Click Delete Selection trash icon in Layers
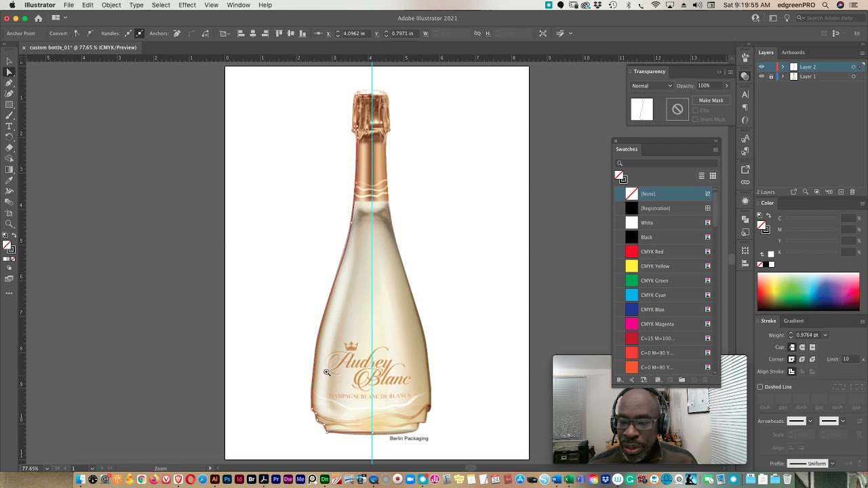The image size is (868, 488). click(x=852, y=192)
